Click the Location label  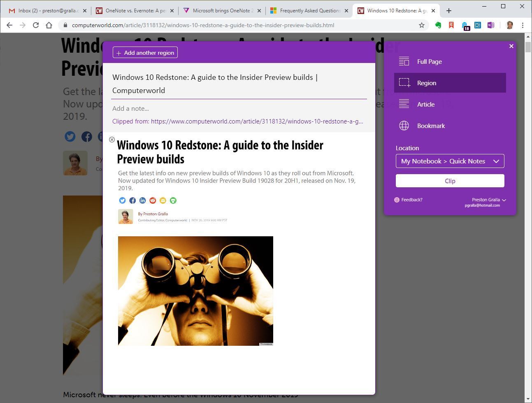[x=407, y=148]
